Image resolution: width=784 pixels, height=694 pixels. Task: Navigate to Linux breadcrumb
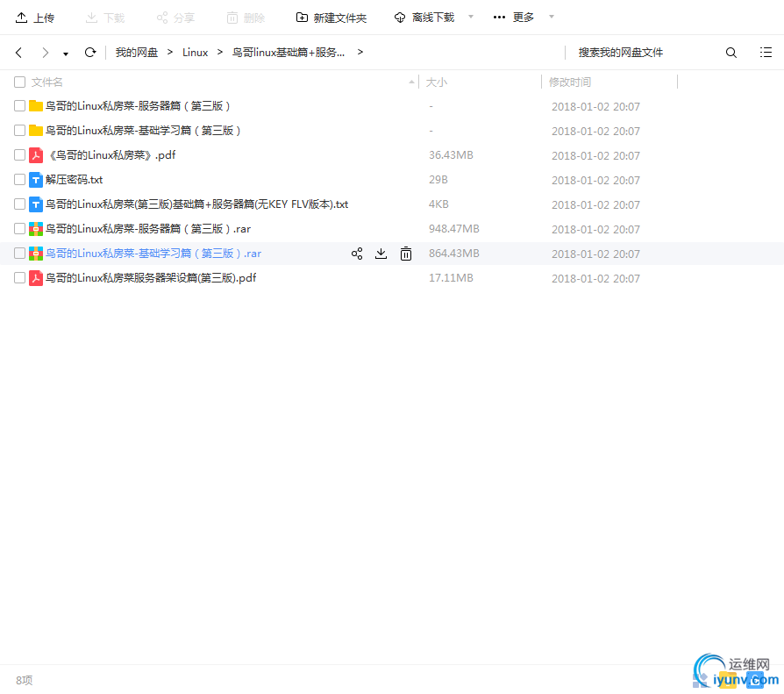click(x=195, y=53)
